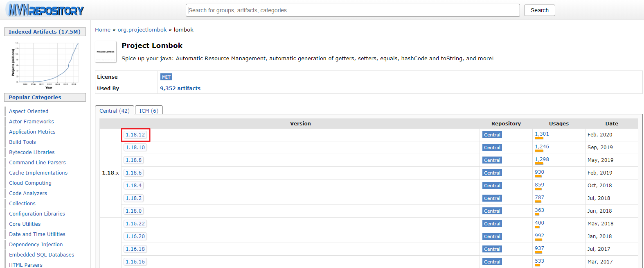Open Core Utilities category

25,224
